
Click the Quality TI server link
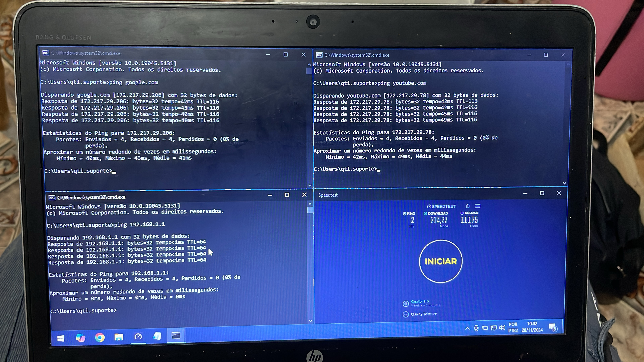tap(420, 301)
